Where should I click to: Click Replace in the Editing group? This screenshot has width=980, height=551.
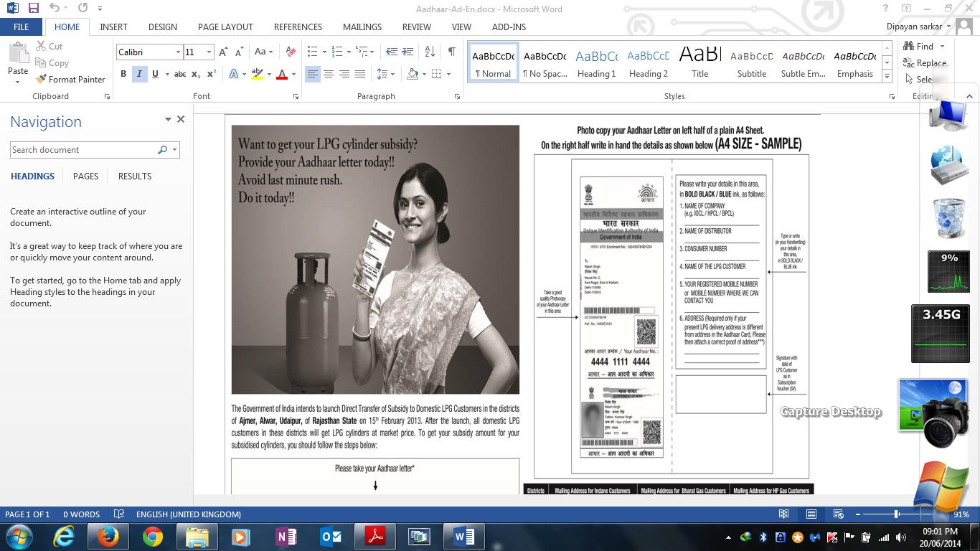coord(925,63)
